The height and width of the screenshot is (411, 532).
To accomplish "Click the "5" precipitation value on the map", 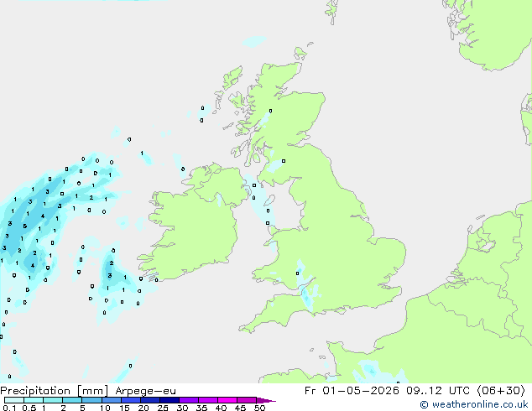I will pyautogui.click(x=25, y=226).
